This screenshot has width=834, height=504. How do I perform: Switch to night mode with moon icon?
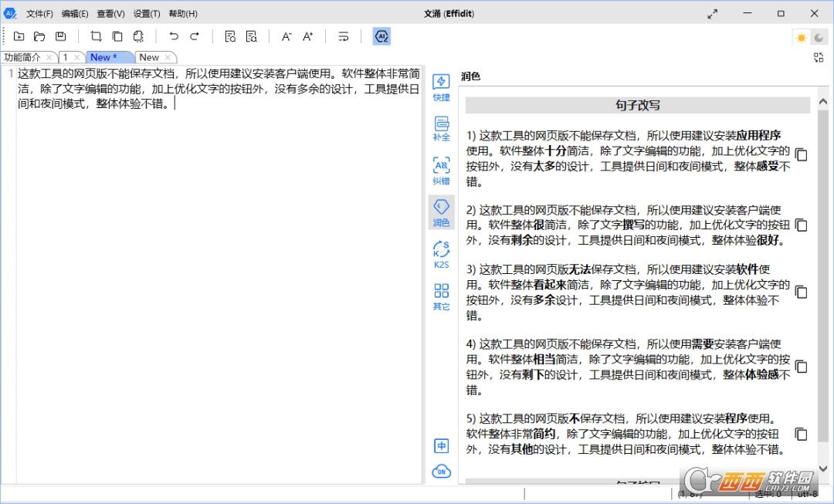point(819,37)
